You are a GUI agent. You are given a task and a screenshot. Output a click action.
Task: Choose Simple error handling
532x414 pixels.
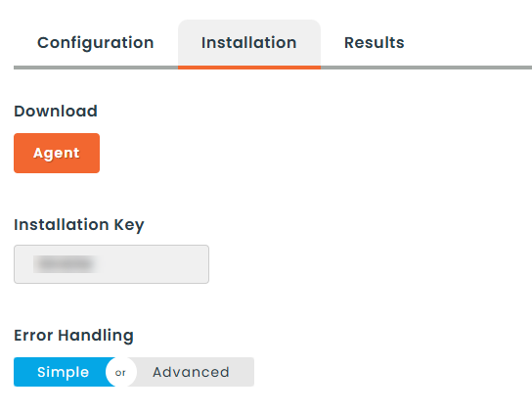point(64,372)
